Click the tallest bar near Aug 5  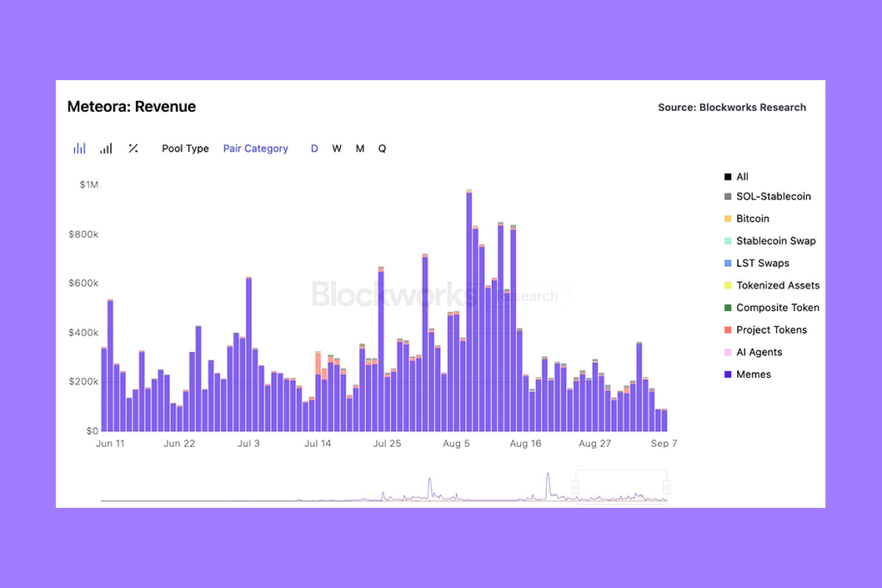(469, 311)
